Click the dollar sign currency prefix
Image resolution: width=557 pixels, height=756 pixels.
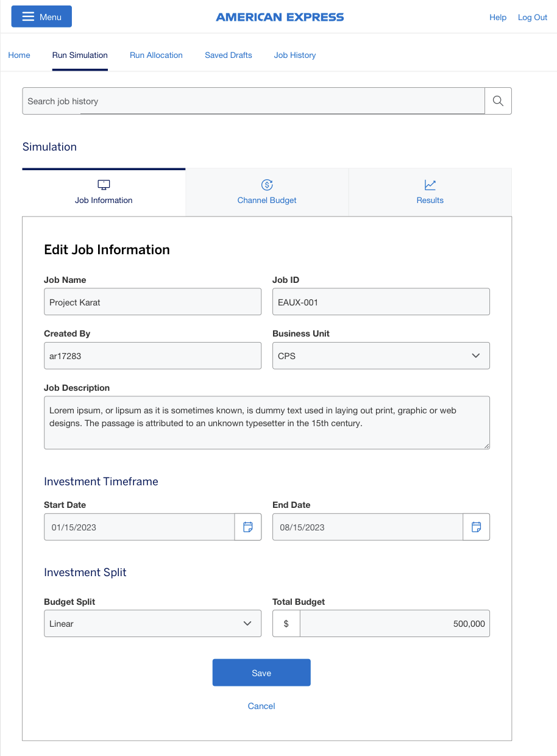tap(286, 624)
